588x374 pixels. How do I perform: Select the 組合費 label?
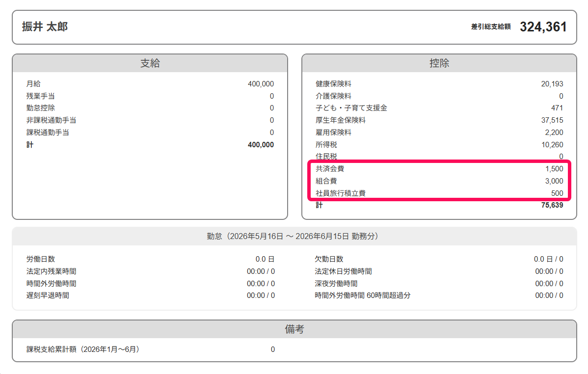tap(326, 181)
